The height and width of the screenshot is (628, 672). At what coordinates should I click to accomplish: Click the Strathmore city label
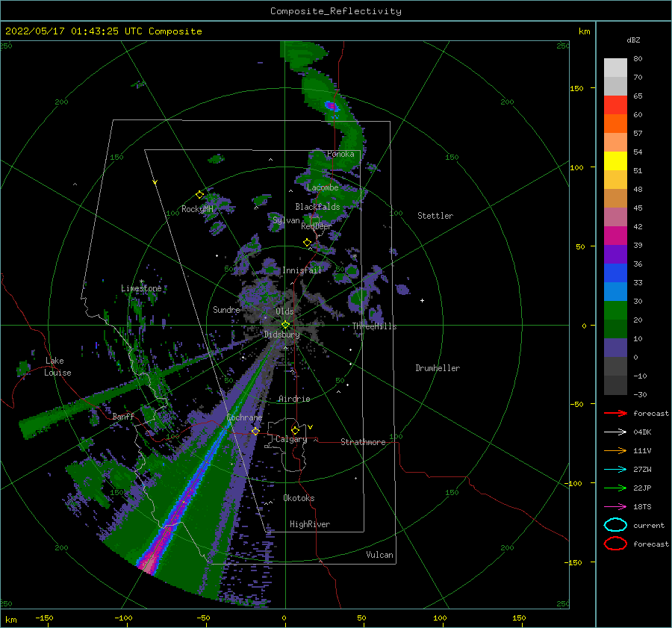363,442
